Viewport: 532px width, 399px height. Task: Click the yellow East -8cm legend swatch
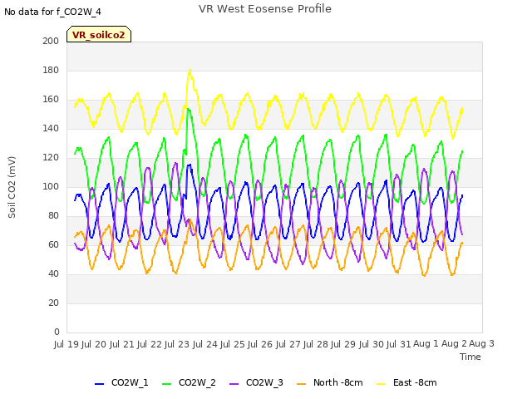tap(382, 384)
